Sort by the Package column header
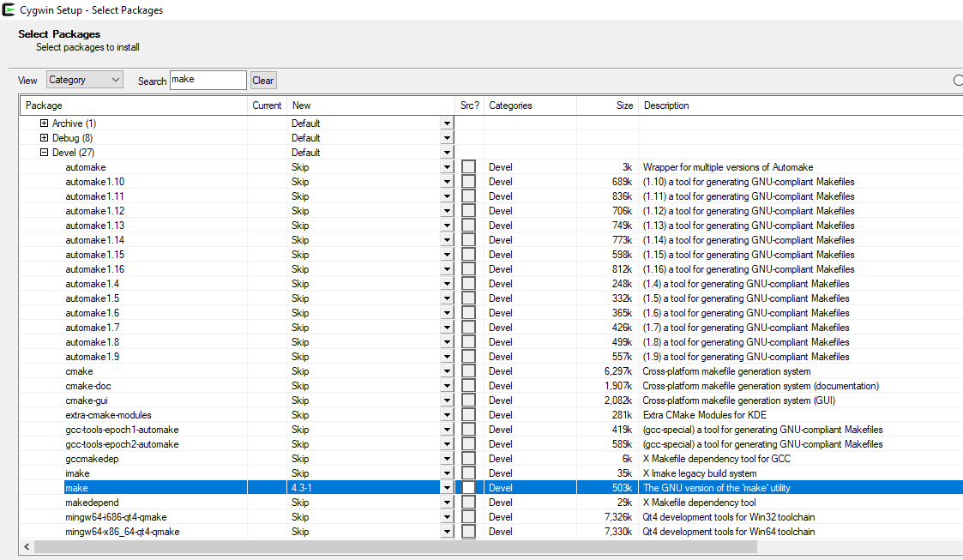This screenshot has height=560, width=963. click(x=134, y=105)
